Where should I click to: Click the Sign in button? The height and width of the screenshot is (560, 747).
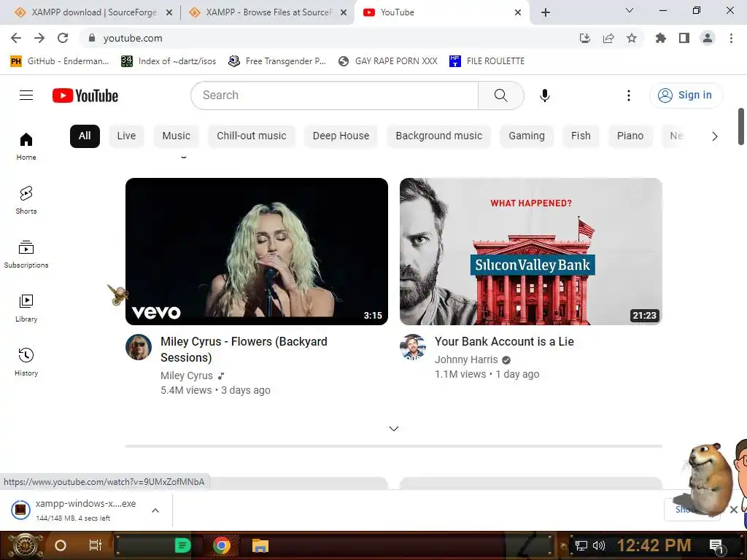coord(686,96)
